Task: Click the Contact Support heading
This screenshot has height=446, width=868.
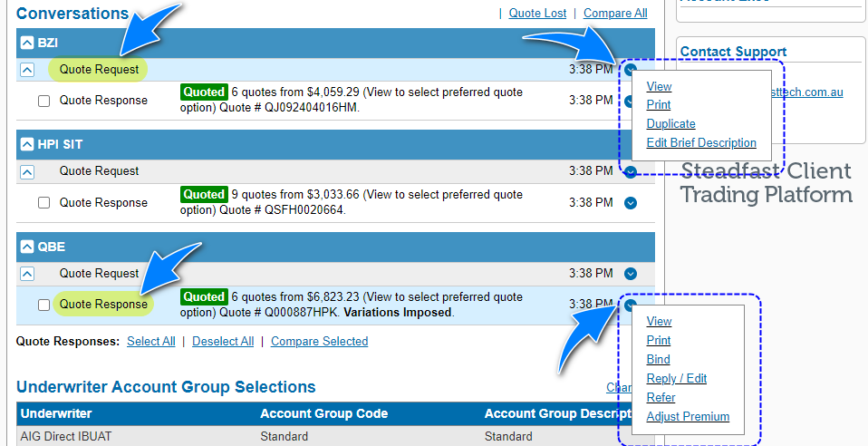Action: [733, 52]
